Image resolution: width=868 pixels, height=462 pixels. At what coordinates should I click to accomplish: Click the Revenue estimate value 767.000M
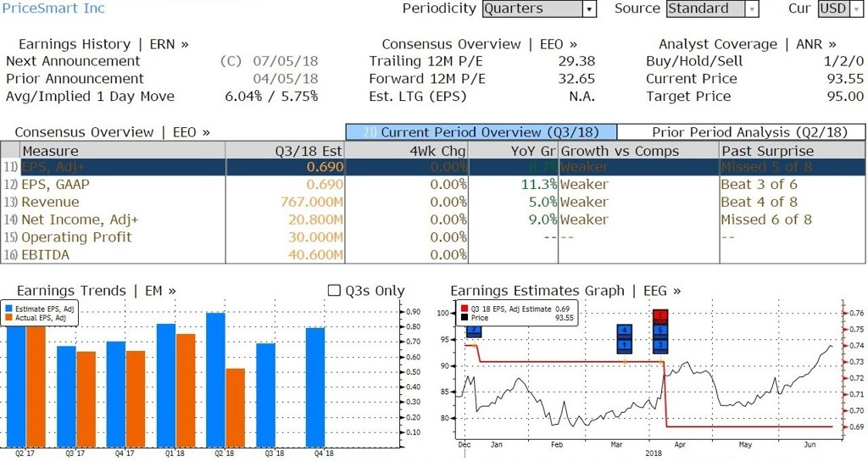click(312, 203)
